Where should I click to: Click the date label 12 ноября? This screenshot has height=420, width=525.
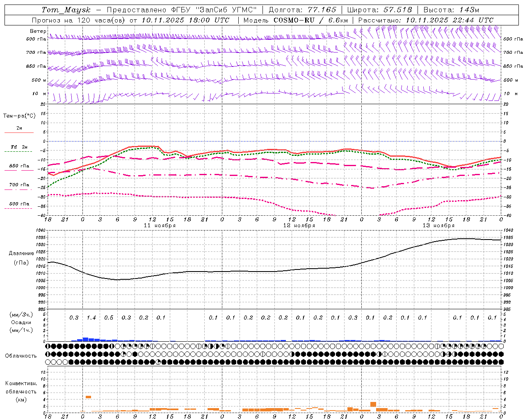point(299,226)
